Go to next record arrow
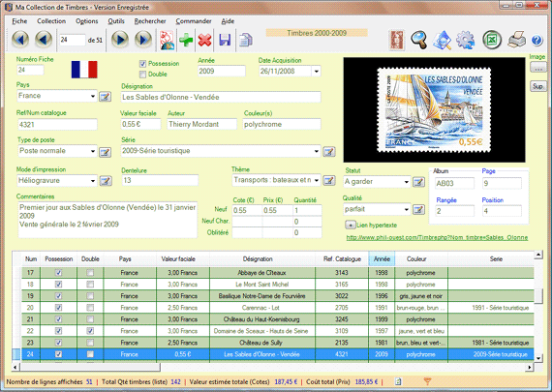This screenshot has width=552, height=392. [120, 39]
